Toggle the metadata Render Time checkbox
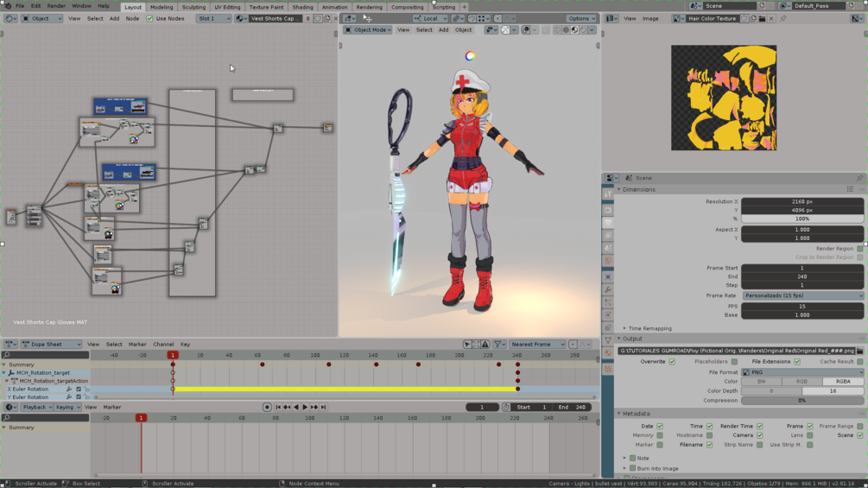Viewport: 868px width, 488px height. pyautogui.click(x=759, y=426)
